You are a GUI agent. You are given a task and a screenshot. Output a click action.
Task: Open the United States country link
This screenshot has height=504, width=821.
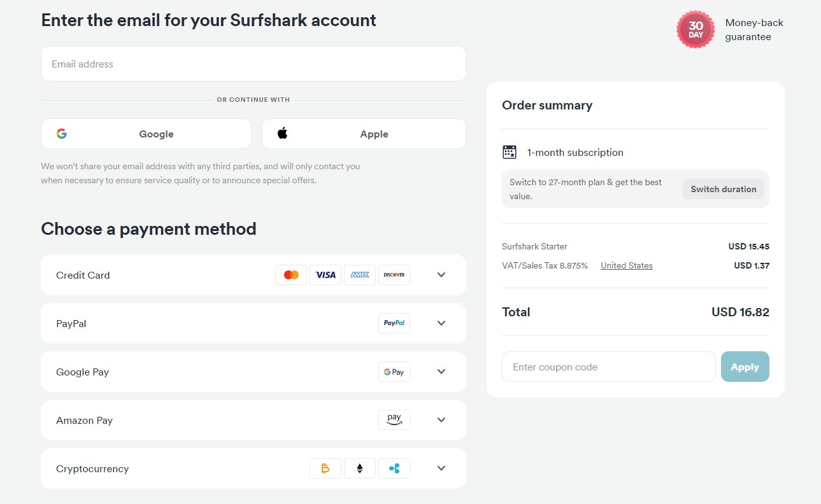click(x=626, y=265)
